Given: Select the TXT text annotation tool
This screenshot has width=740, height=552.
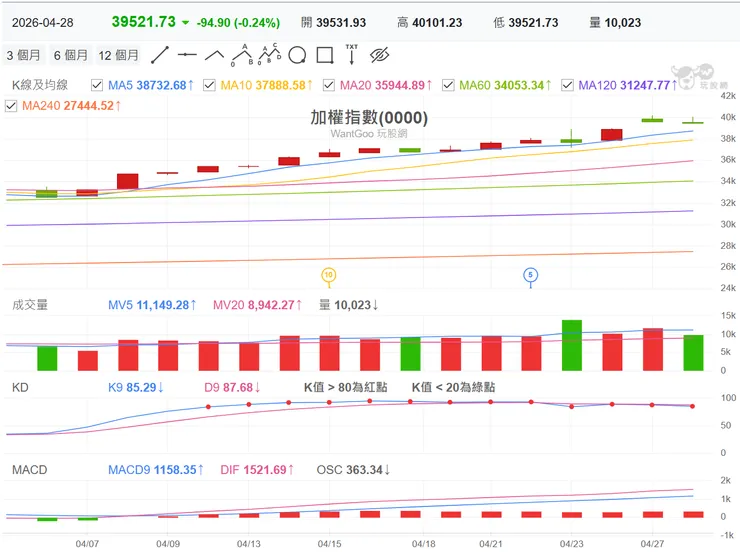Looking at the screenshot, I should 352,54.
